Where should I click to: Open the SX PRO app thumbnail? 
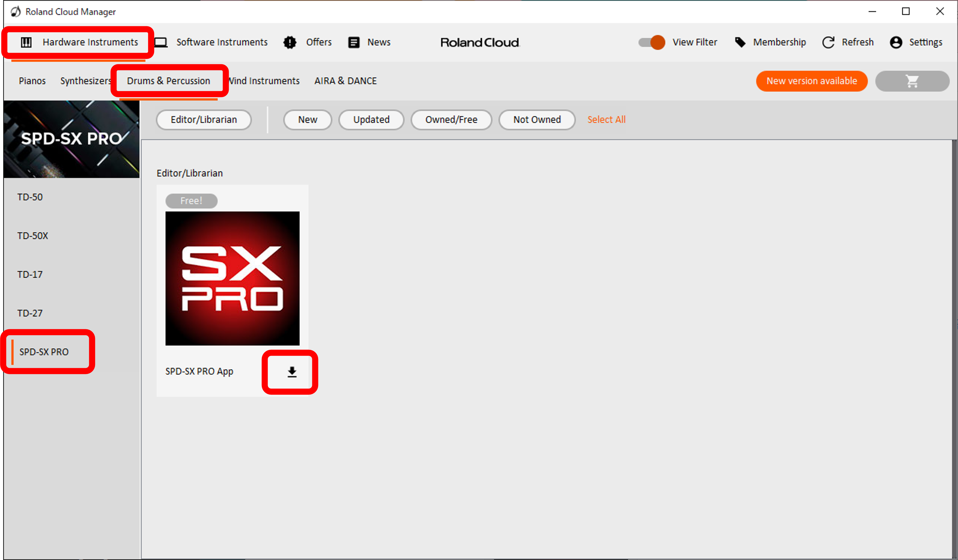pos(232,278)
